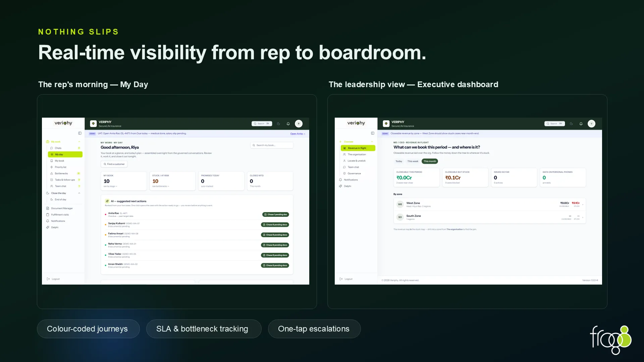The height and width of the screenshot is (362, 644).
Task: Open the R user avatar menu
Action: click(299, 124)
